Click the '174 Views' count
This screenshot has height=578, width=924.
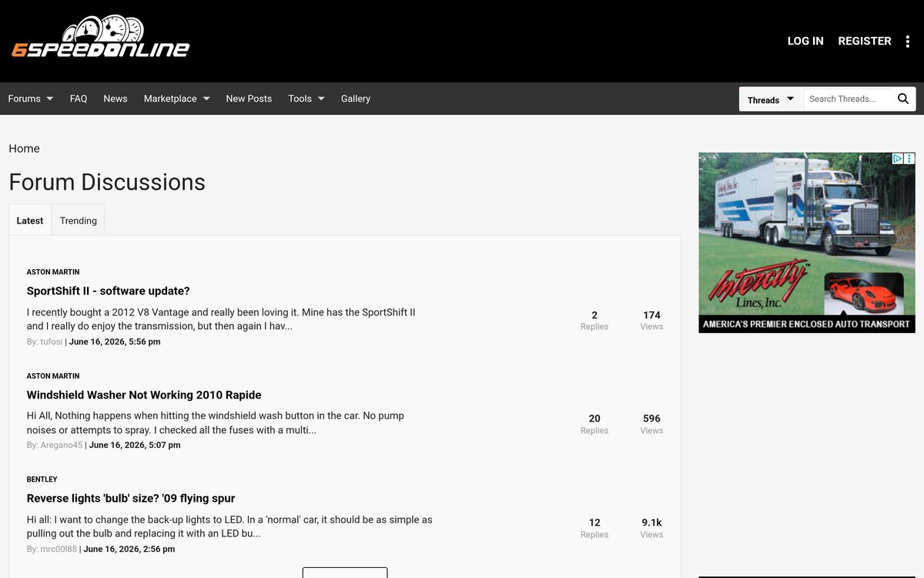[651, 321]
